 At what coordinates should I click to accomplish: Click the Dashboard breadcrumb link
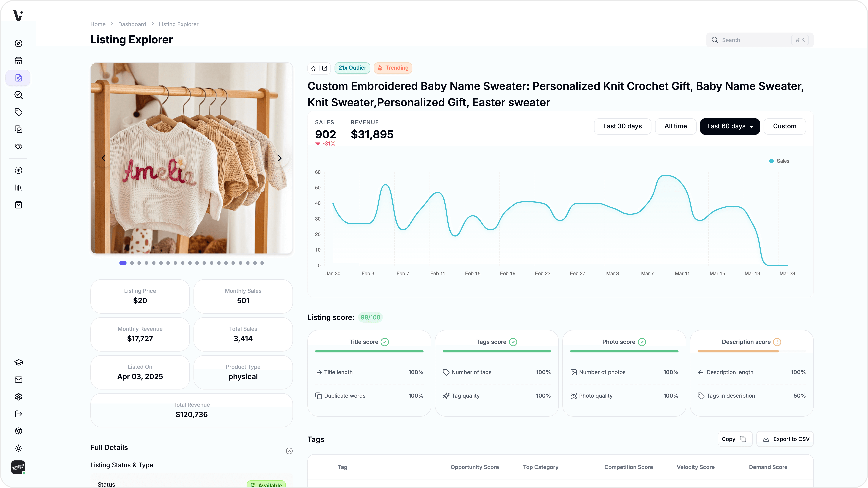132,24
